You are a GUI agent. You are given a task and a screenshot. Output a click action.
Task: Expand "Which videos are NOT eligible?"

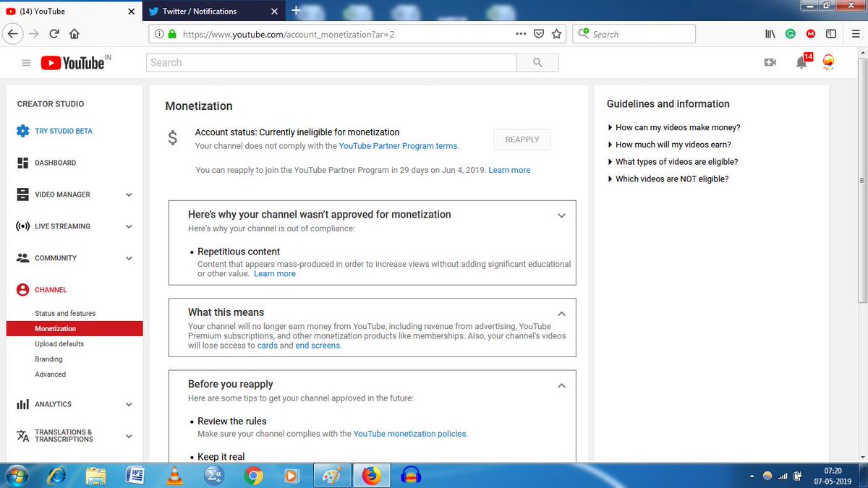pyautogui.click(x=668, y=179)
